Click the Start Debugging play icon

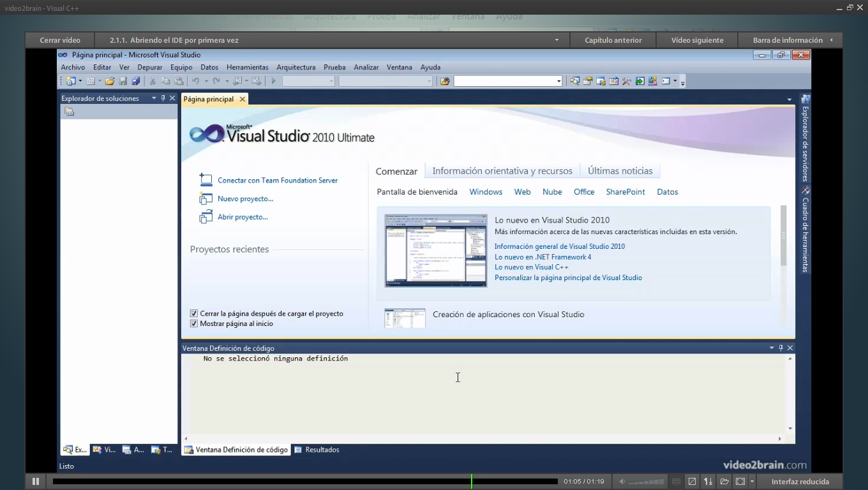pos(274,81)
